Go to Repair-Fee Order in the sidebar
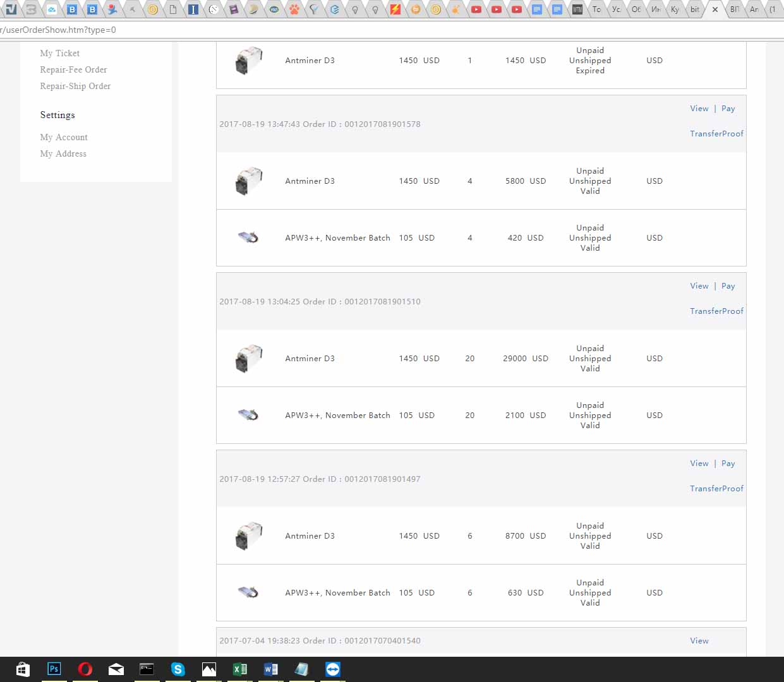Screen dimensions: 784x682 point(73,70)
